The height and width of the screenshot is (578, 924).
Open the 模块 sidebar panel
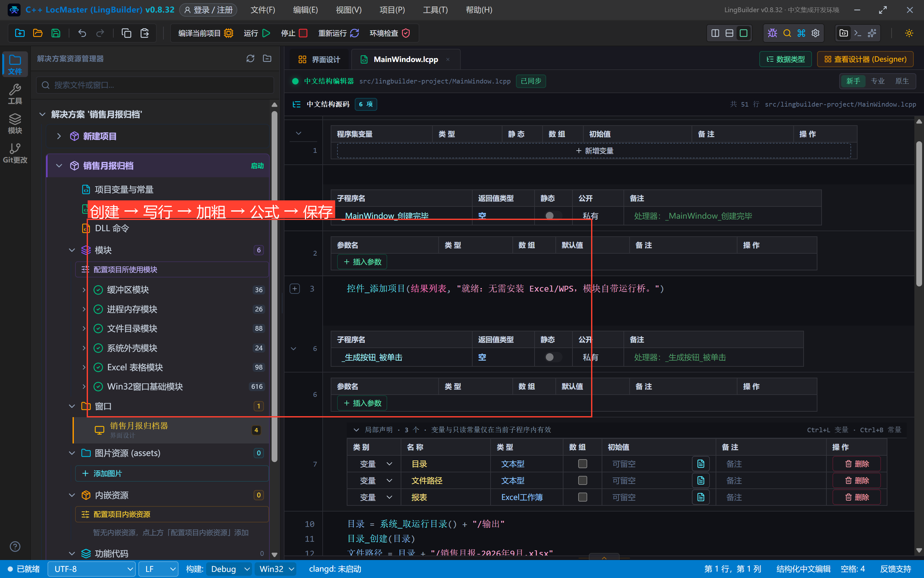(15, 124)
